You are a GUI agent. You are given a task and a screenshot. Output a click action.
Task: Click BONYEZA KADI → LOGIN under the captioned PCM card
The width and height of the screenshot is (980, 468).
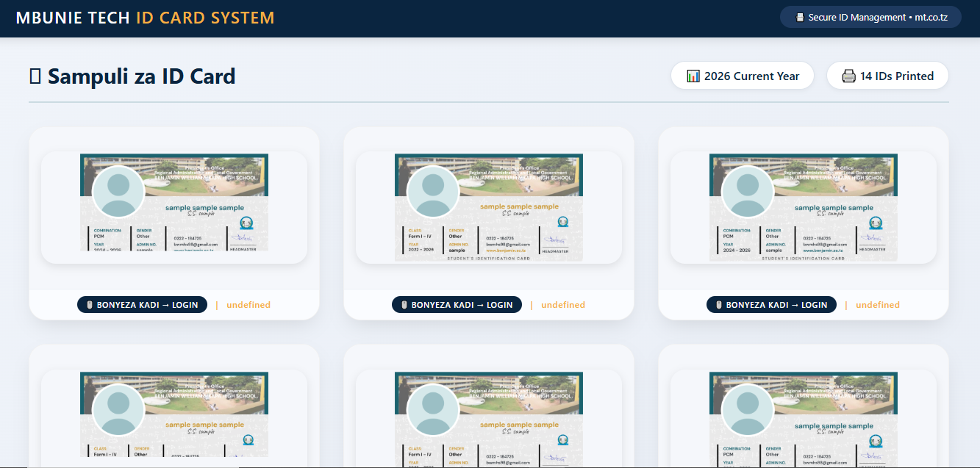771,304
